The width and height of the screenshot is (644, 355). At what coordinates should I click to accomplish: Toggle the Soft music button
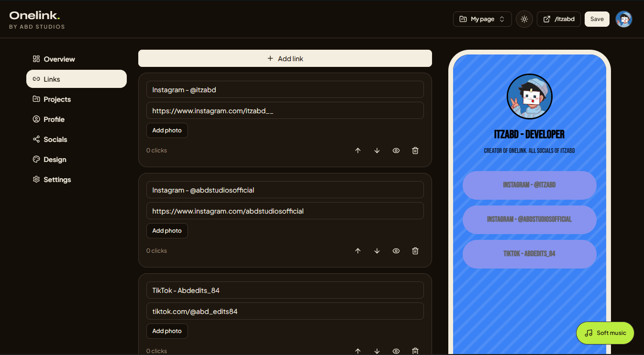tap(605, 333)
